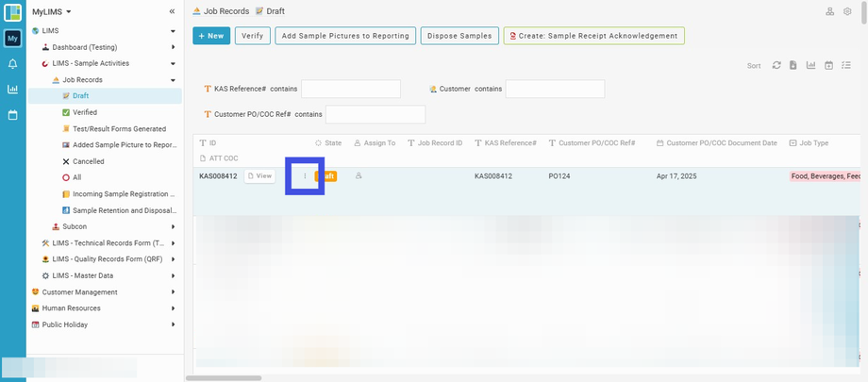Expand Customer Management node
Screen dimensions: 868x382
tap(173, 291)
